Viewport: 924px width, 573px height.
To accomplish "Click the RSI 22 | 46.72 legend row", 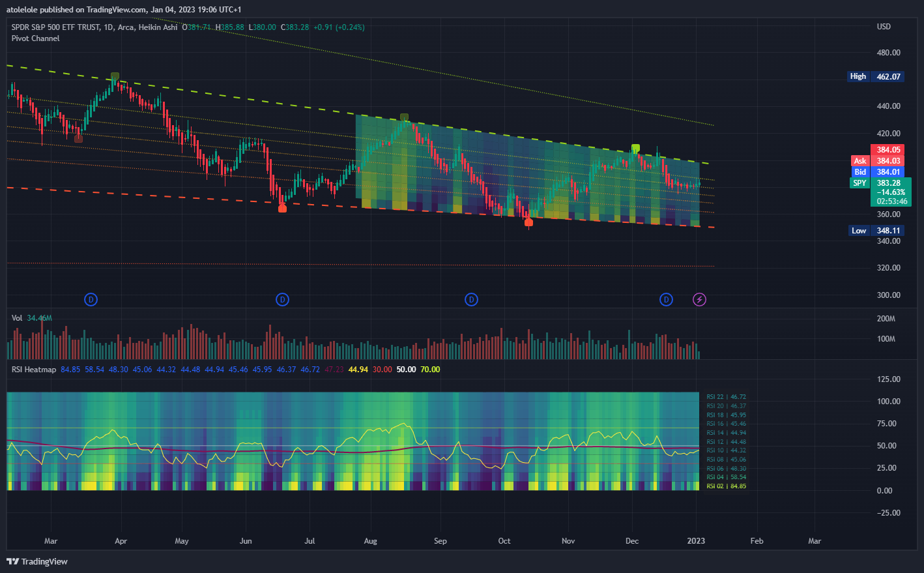I will pos(726,397).
